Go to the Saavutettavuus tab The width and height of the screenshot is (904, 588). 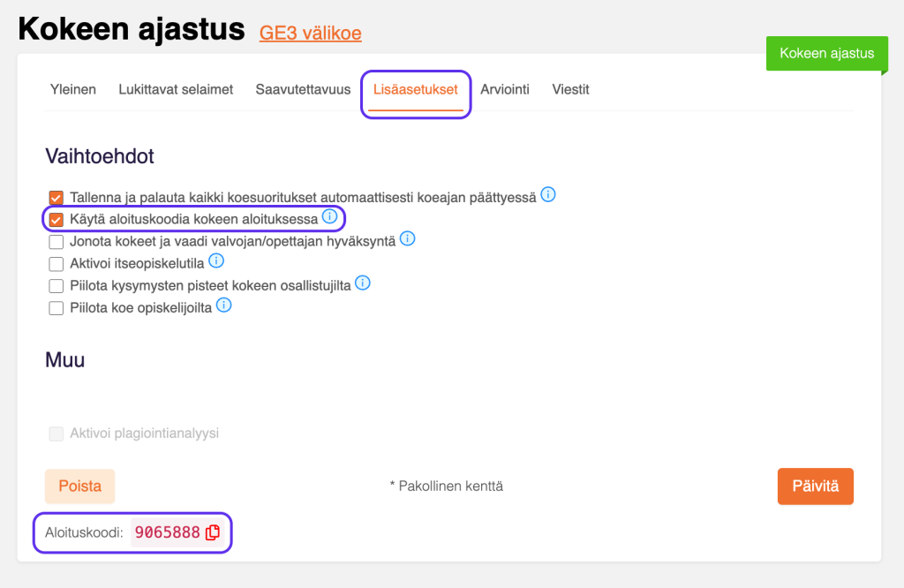pyautogui.click(x=303, y=89)
